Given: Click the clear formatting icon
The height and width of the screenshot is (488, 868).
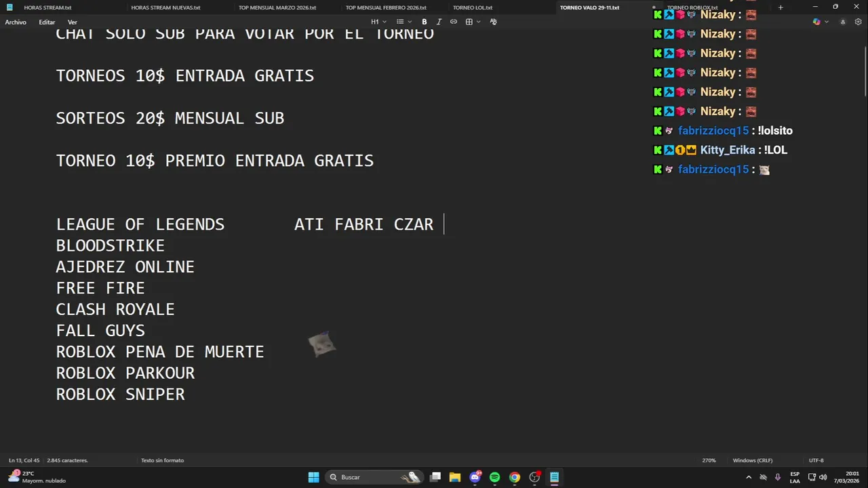Looking at the screenshot, I should pyautogui.click(x=493, y=22).
